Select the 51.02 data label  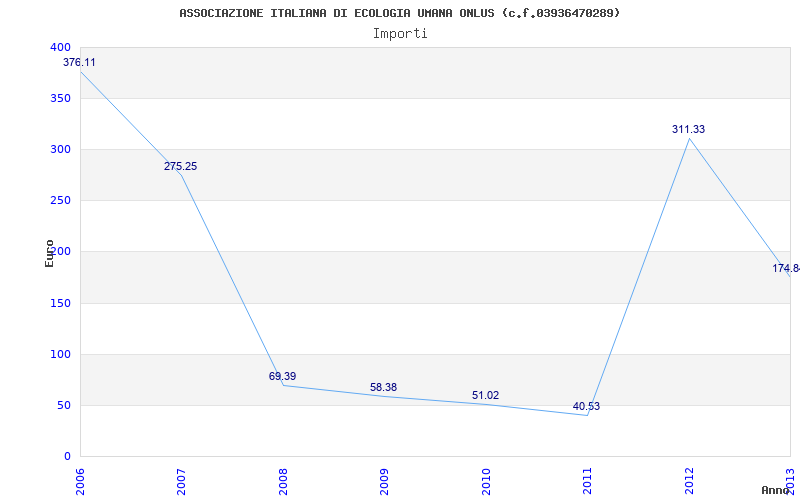point(485,395)
